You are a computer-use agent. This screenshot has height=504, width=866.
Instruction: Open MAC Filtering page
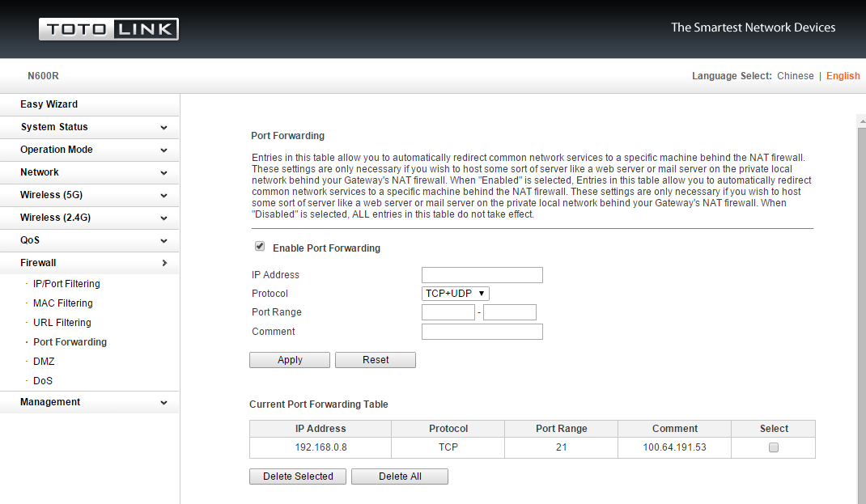coord(63,303)
